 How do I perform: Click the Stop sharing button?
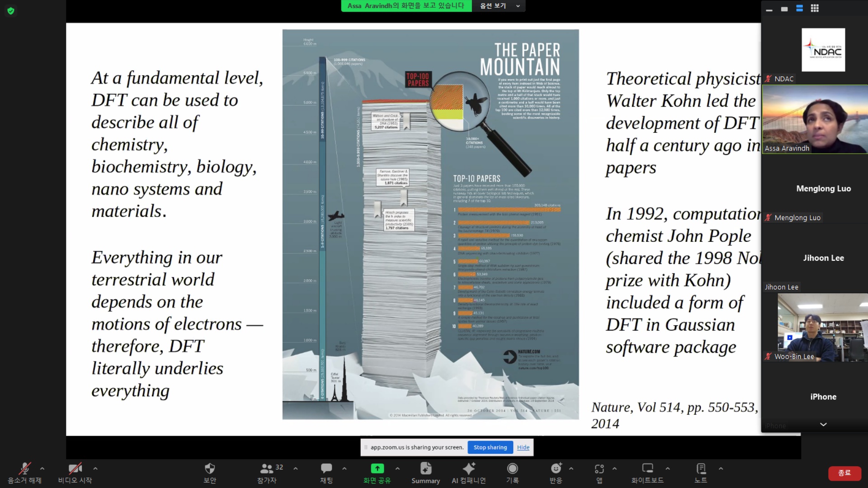pyautogui.click(x=490, y=447)
